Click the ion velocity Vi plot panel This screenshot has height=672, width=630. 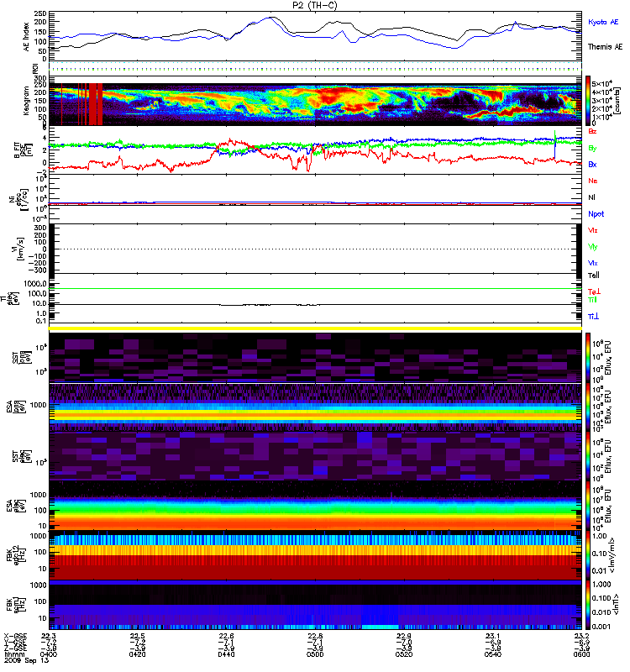(x=315, y=249)
